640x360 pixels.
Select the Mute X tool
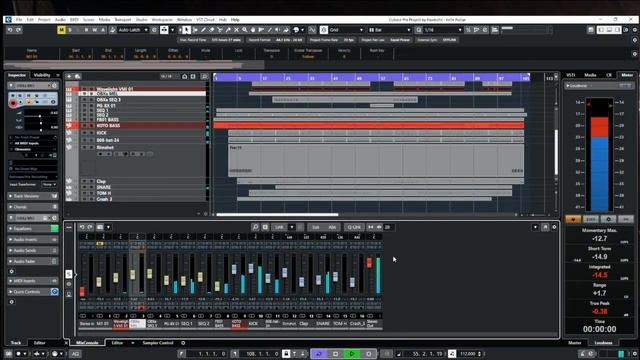click(x=236, y=30)
